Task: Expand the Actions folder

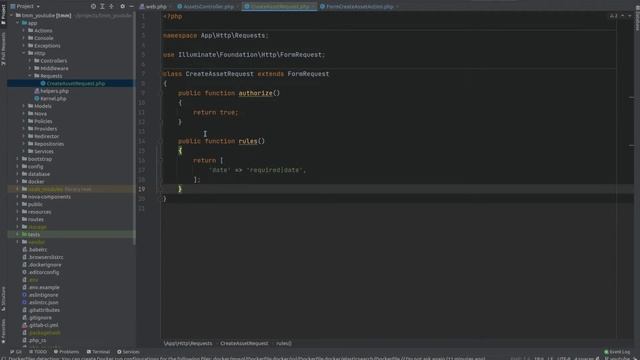Action: (x=23, y=31)
